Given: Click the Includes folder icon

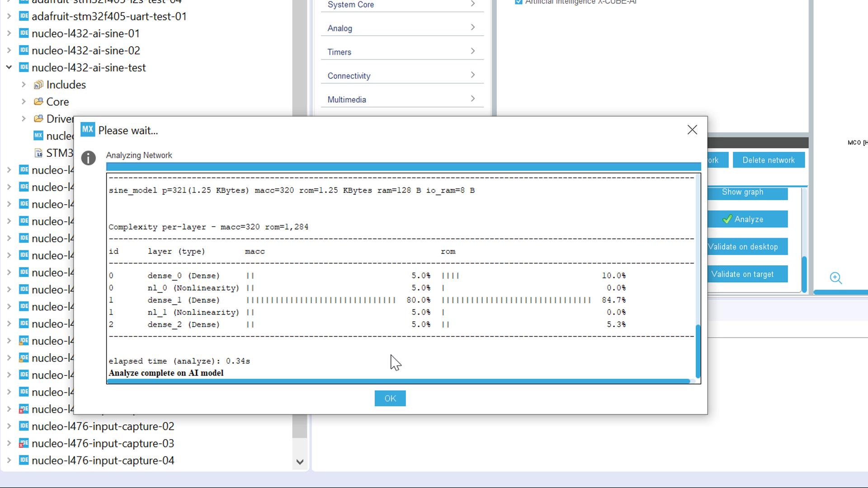Looking at the screenshot, I should tap(38, 85).
